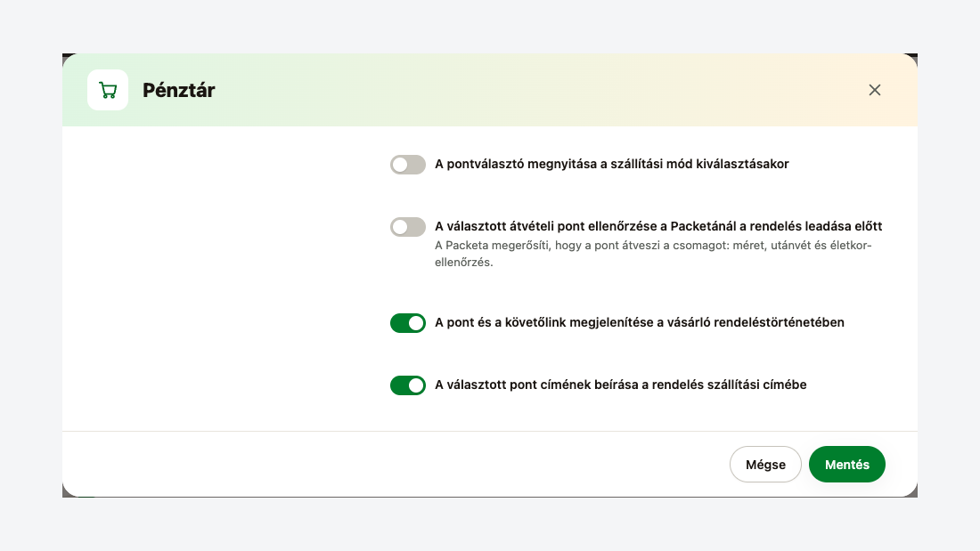
Task: Click the shopping cart icon beside Pénztár
Action: tap(108, 90)
